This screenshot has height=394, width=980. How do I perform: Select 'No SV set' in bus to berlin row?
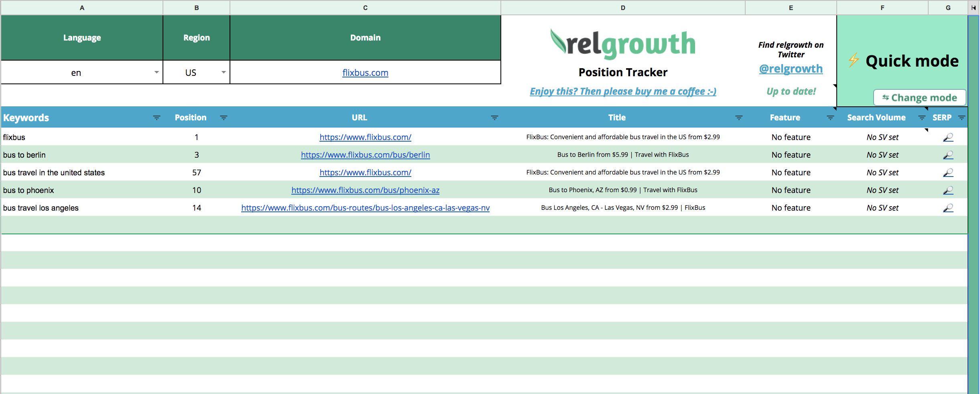point(882,155)
